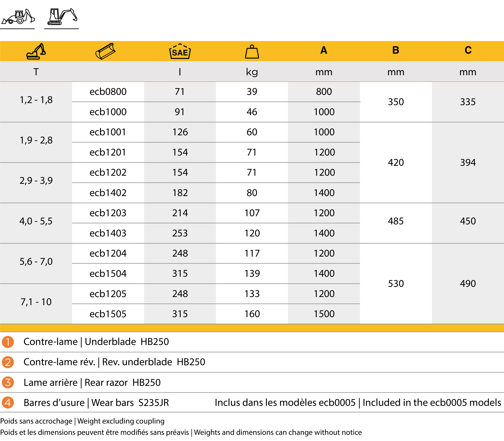The height and width of the screenshot is (441, 504).
Task: Click the bucket header icon
Action: tap(105, 51)
